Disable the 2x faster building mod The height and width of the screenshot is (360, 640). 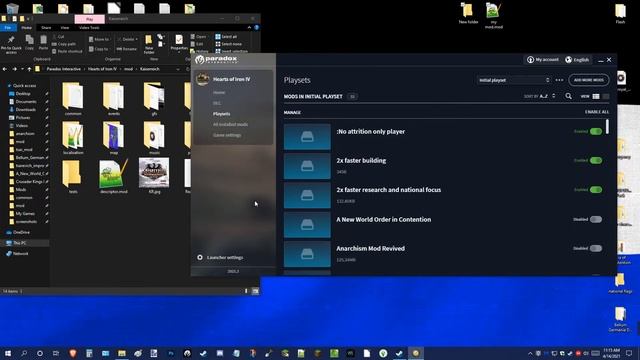click(596, 160)
